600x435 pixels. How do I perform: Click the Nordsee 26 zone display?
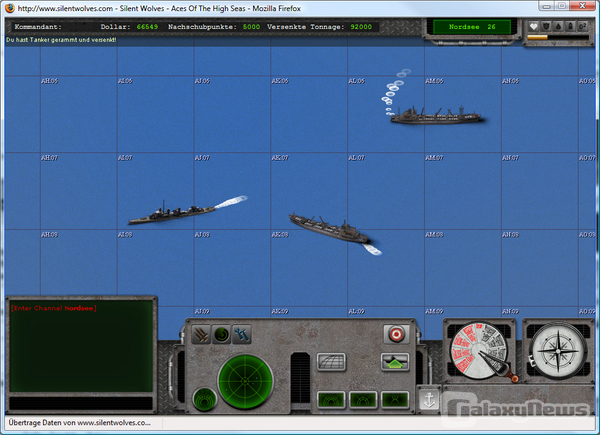pyautogui.click(x=470, y=27)
